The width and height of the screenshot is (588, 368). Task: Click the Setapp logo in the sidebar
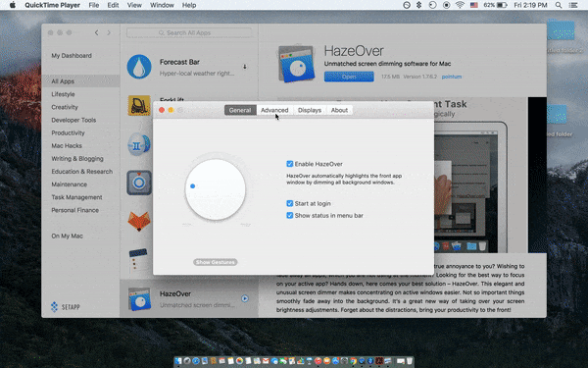[66, 307]
